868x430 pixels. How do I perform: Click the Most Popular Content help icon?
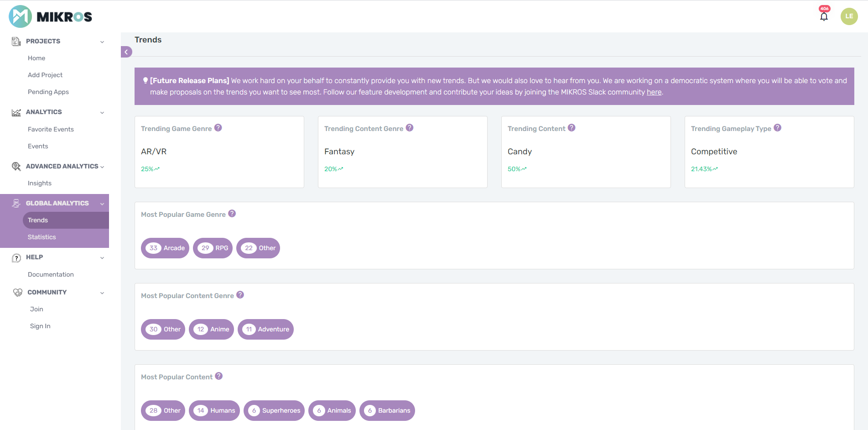click(219, 376)
